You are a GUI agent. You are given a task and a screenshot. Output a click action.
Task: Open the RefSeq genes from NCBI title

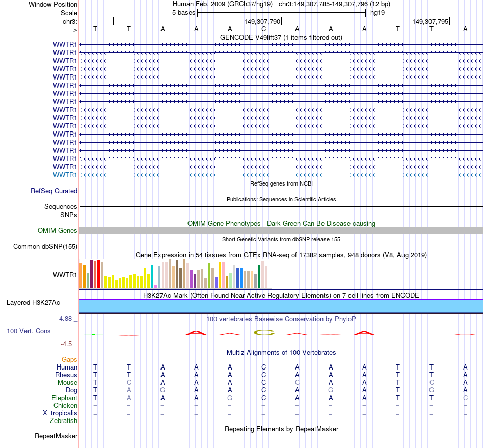[281, 183]
